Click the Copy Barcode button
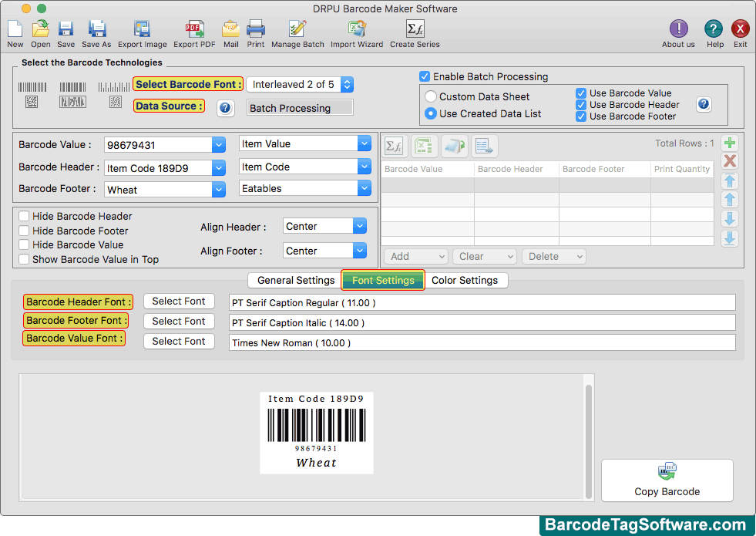 (x=667, y=480)
